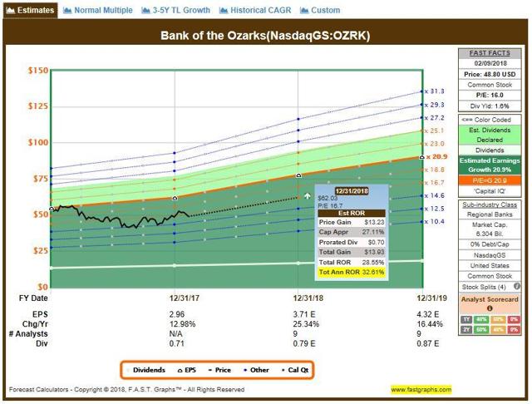532x404 pixels.
Task: Click the Tot Ann ROR 32.61% row
Action: (x=352, y=273)
